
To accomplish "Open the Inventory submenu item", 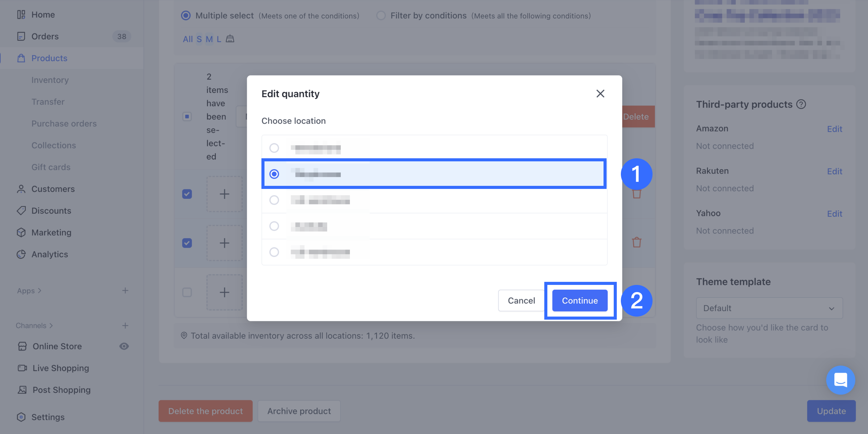I will [x=50, y=80].
